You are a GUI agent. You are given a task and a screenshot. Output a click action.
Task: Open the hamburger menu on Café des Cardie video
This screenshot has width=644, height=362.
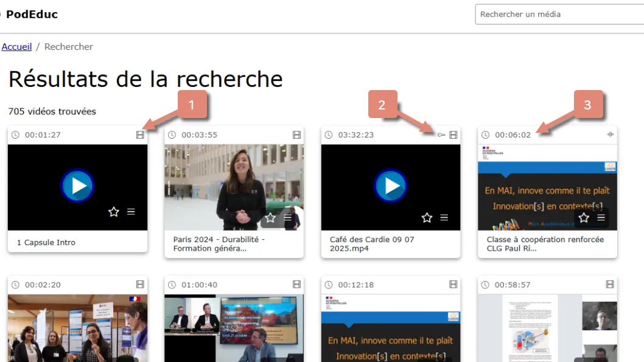coord(444,218)
